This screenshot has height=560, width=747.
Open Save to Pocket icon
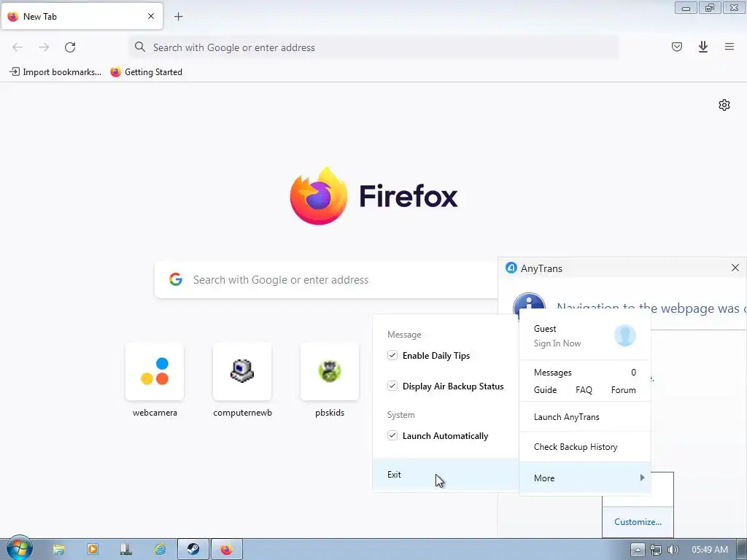coord(677,47)
